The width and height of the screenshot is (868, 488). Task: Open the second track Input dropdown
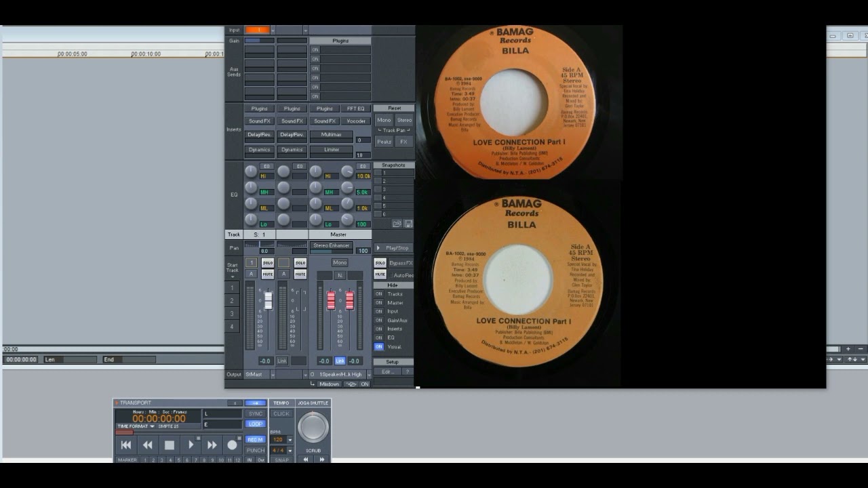pos(305,30)
